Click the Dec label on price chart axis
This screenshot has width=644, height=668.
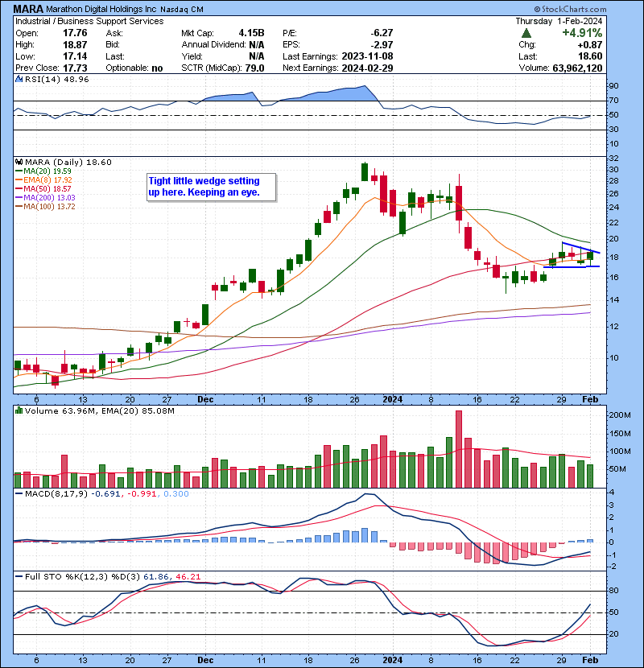tap(205, 400)
